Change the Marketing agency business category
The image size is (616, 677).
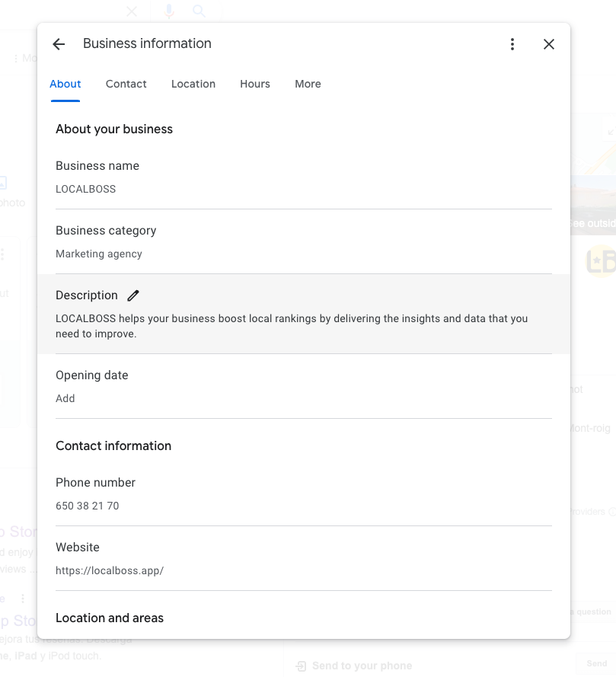tap(304, 242)
